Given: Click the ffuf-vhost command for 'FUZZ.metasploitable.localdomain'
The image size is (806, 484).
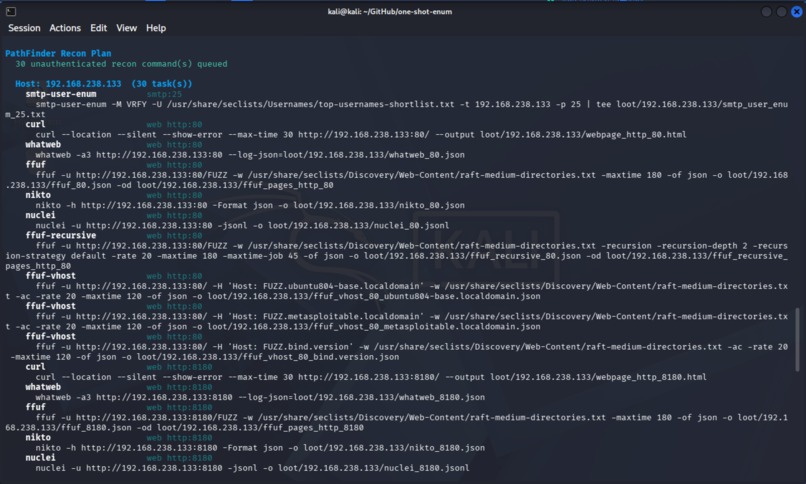Looking at the screenshot, I should tap(396, 321).
